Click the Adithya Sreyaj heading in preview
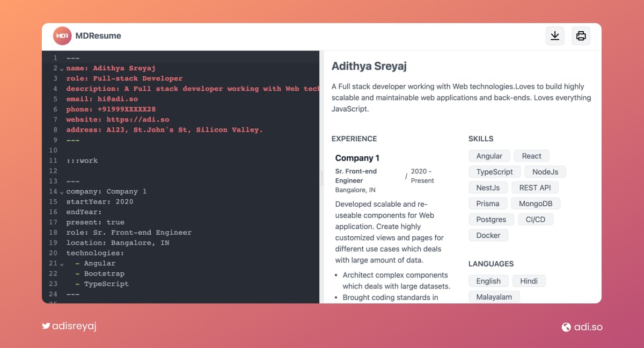This screenshot has height=348, width=644. (x=369, y=66)
